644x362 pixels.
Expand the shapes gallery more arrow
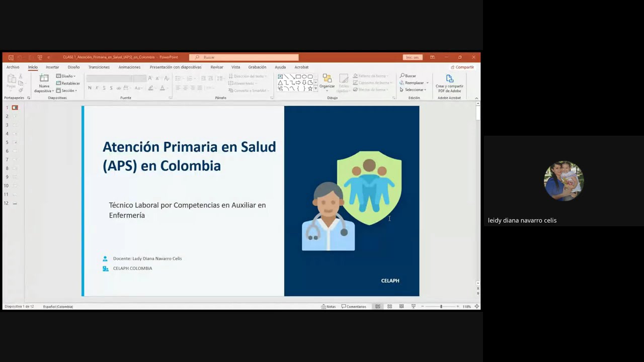click(x=316, y=88)
